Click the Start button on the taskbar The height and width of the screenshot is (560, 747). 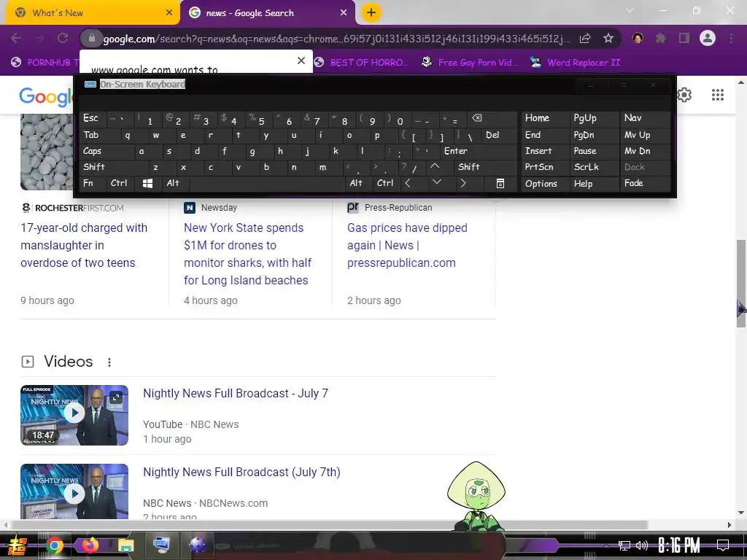(18, 545)
